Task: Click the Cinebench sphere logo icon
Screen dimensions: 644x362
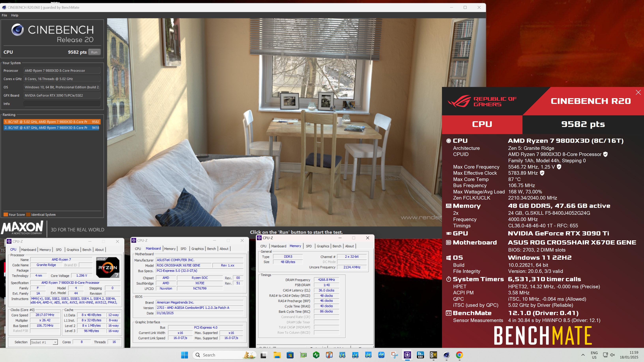Action: 18,30
